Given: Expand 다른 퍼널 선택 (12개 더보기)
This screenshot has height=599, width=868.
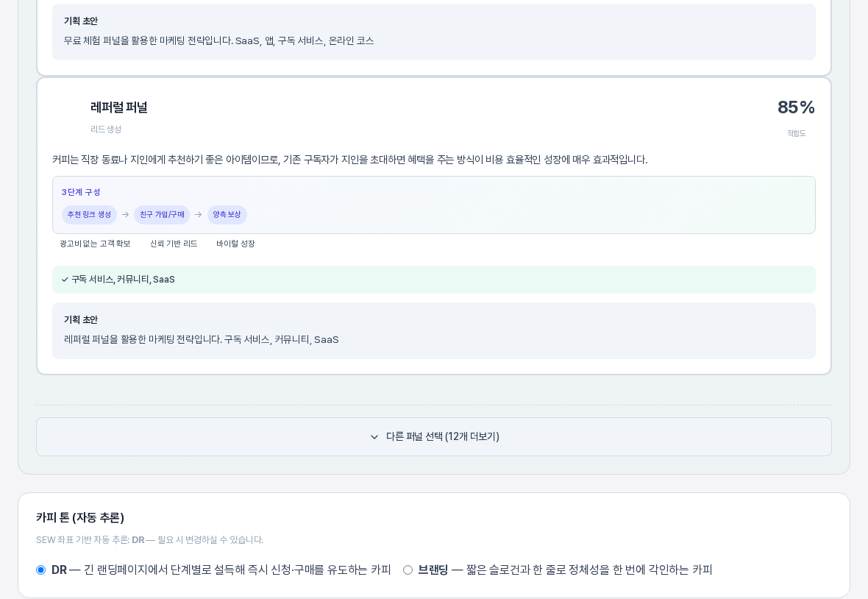Looking at the screenshot, I should [x=434, y=437].
